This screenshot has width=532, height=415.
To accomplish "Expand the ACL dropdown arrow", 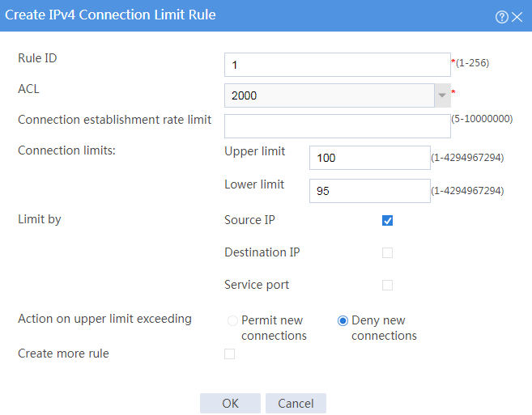I will coord(442,95).
